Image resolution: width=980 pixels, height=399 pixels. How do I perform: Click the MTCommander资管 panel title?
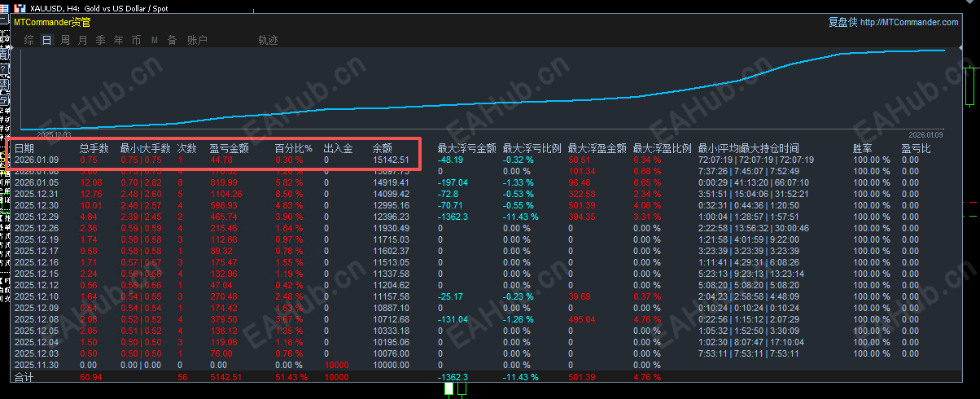pos(52,22)
